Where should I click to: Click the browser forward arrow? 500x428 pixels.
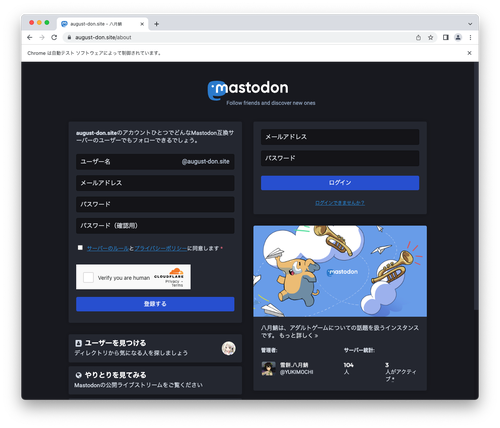(42, 37)
